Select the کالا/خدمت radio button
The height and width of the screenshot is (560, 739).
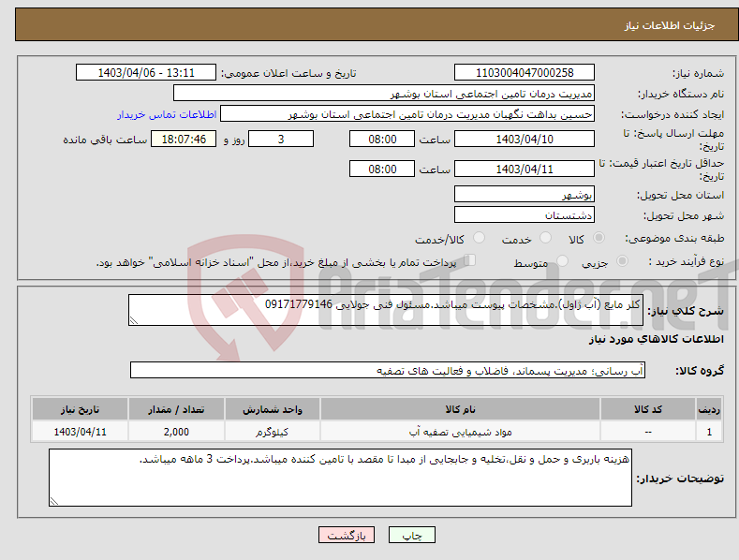[x=479, y=238]
